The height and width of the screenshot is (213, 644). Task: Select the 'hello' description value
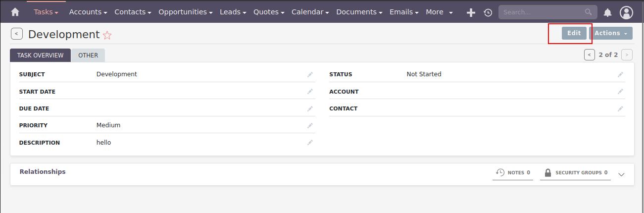(103, 143)
